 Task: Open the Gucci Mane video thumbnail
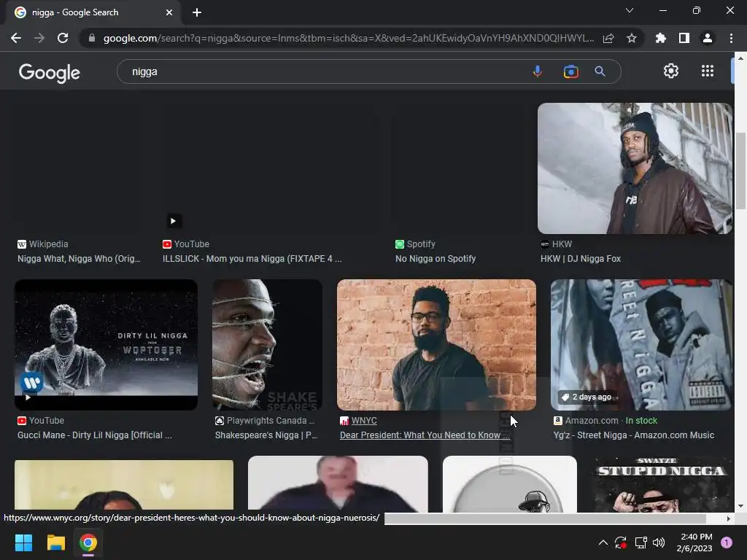[x=107, y=345]
